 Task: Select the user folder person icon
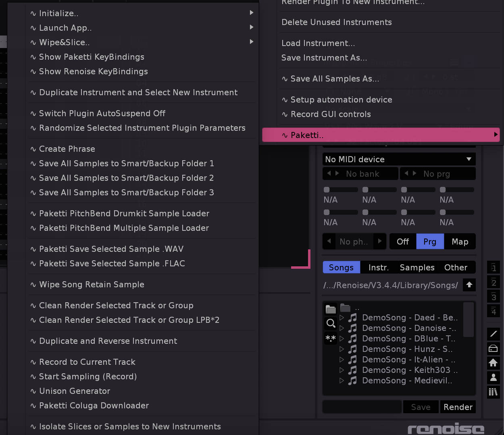click(493, 377)
